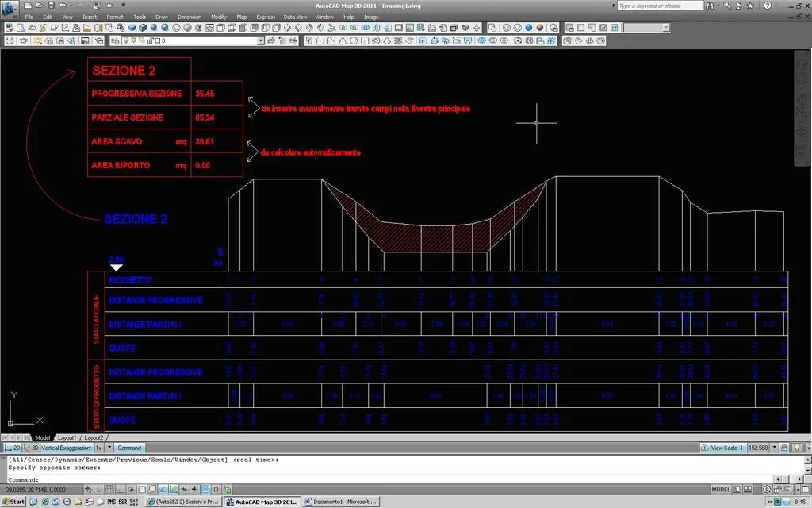Click the Plot/Print icon in quick access toolbar
The width and height of the screenshot is (812, 508).
click(98, 6)
